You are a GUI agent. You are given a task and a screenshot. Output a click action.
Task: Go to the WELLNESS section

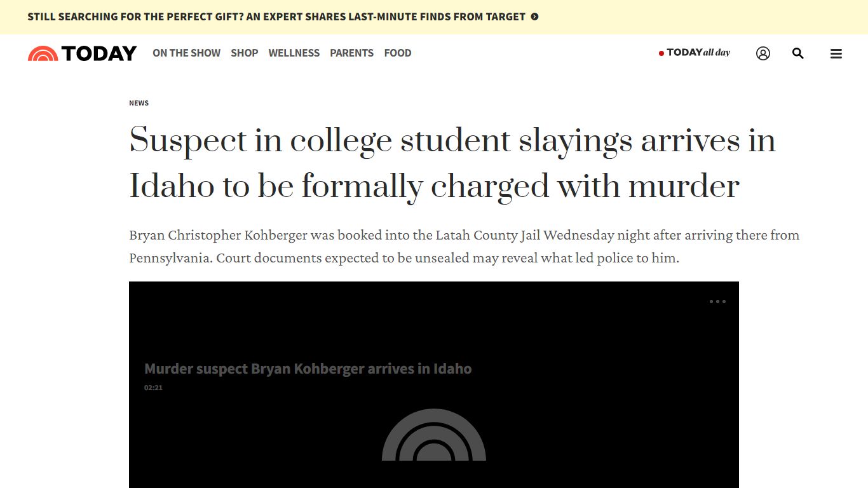(x=294, y=53)
